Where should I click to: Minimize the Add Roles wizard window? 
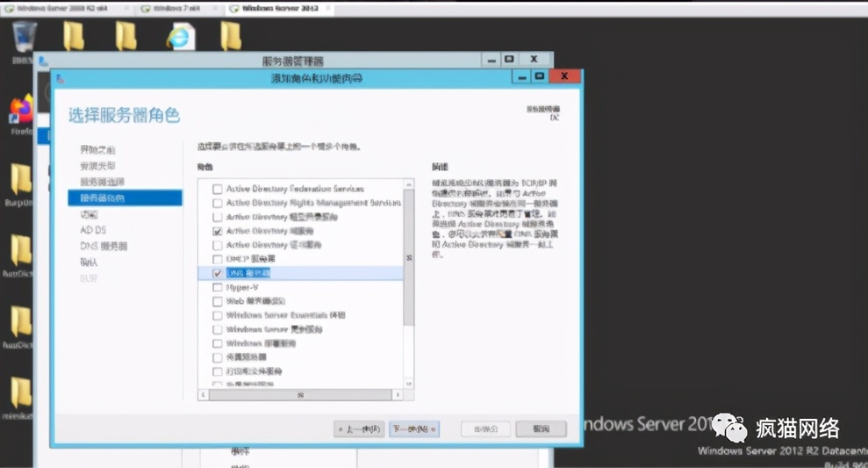(521, 77)
